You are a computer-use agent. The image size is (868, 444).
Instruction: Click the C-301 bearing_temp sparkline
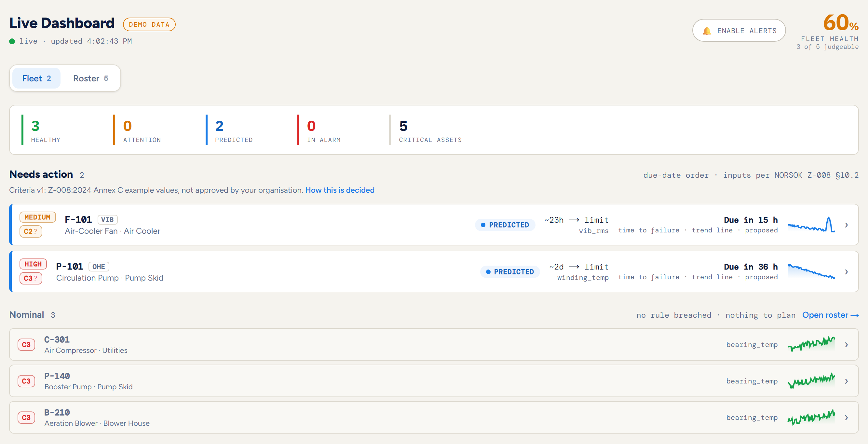(x=811, y=344)
